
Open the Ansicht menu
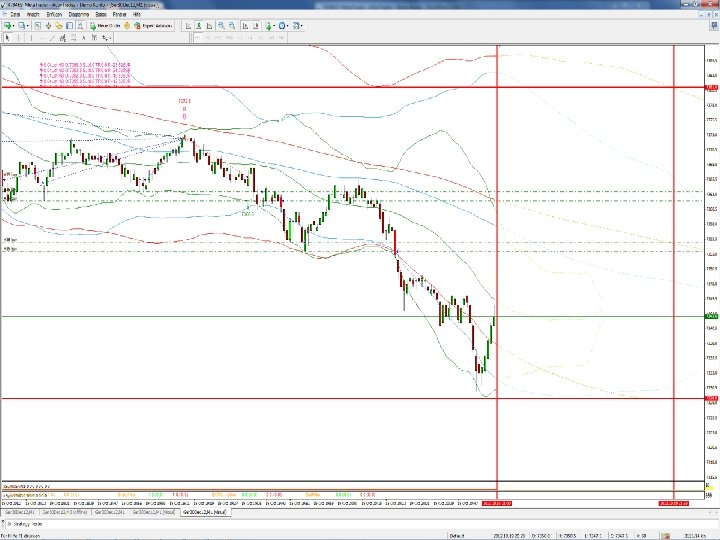(33, 14)
